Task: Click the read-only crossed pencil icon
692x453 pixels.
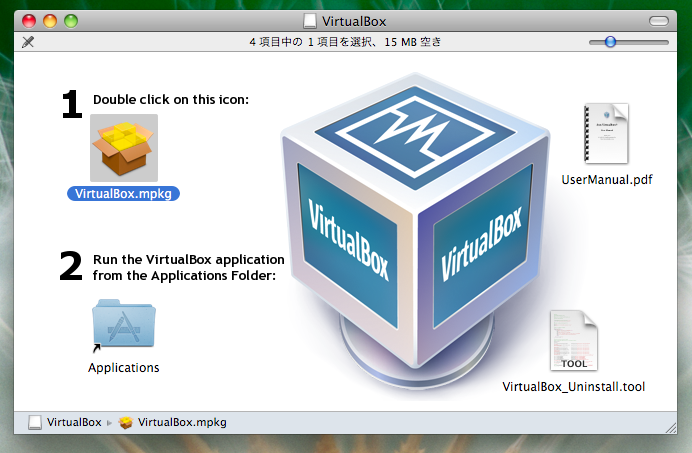Action: coord(27,42)
